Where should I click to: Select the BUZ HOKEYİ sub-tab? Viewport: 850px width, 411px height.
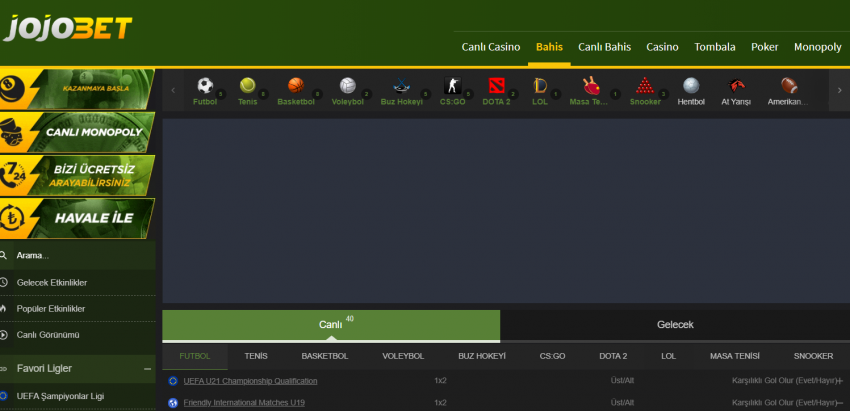point(482,356)
